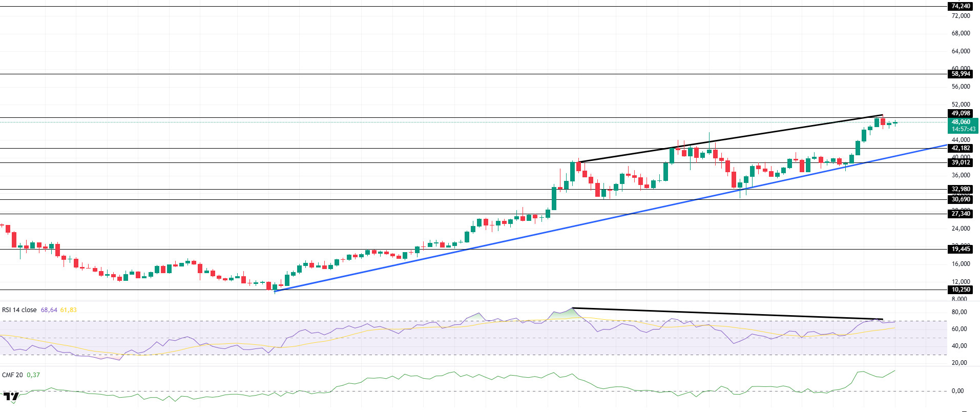Image resolution: width=980 pixels, height=412 pixels.
Task: Select the 10,250 price level label
Action: pyautogui.click(x=961, y=290)
